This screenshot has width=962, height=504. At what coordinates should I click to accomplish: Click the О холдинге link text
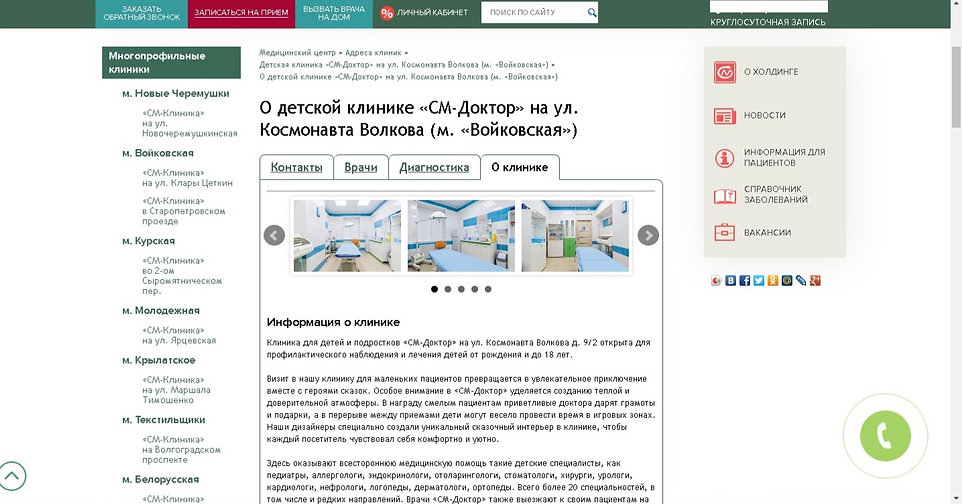(x=771, y=72)
